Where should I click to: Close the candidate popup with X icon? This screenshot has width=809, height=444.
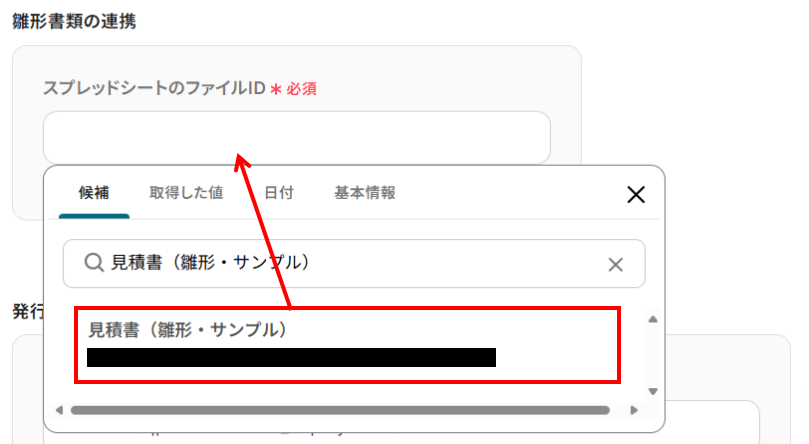636,194
